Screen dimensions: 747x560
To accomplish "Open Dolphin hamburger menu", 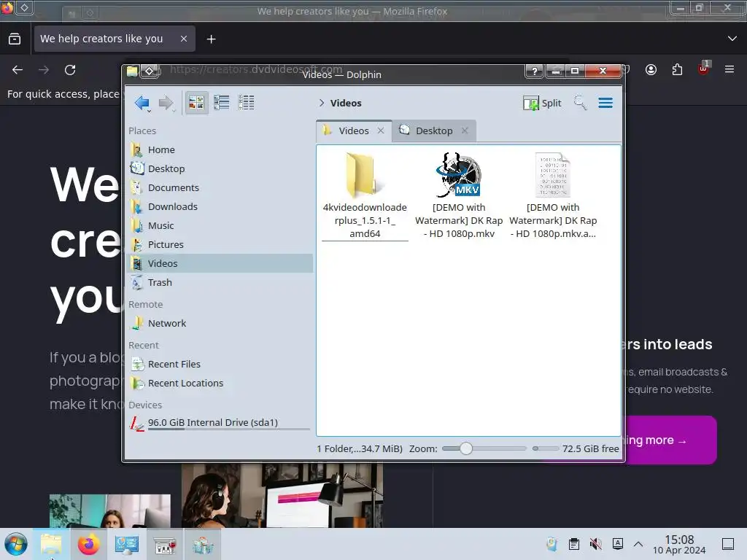I will tap(605, 103).
